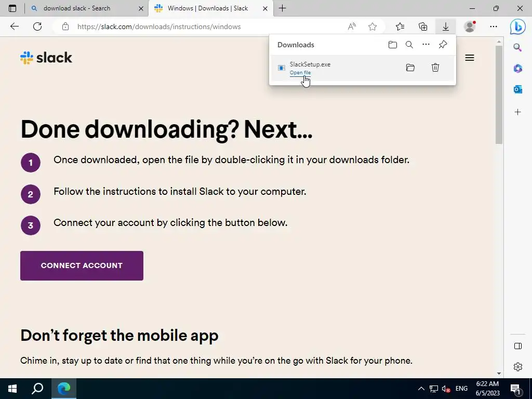Delete the SlackSetup.exe download entry
This screenshot has height=399, width=532.
(x=435, y=68)
